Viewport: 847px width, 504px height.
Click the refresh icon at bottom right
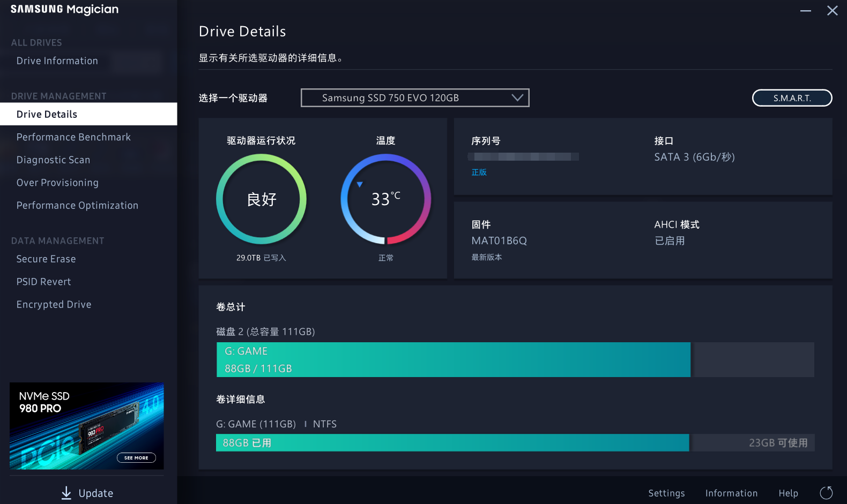(827, 493)
